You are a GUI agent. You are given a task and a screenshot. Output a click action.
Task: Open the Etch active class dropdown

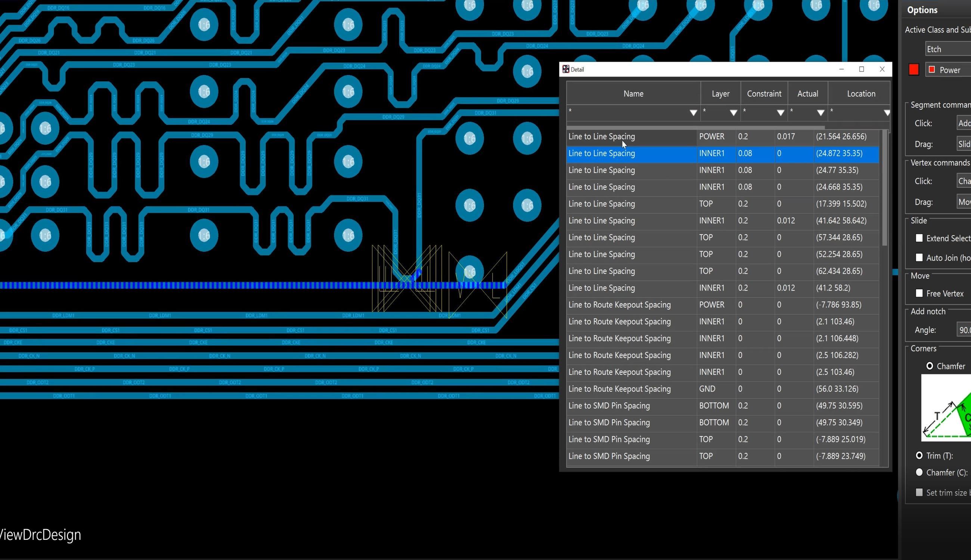(x=948, y=49)
